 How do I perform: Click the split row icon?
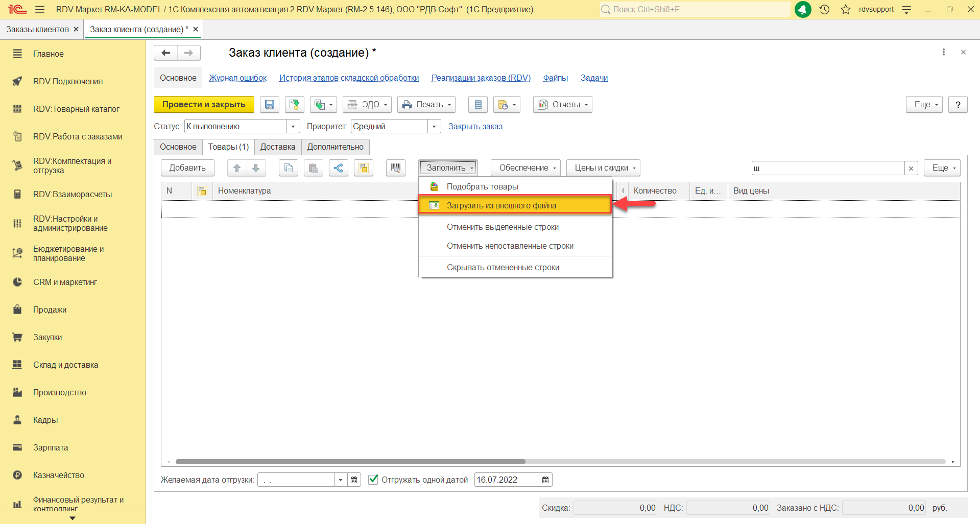338,168
